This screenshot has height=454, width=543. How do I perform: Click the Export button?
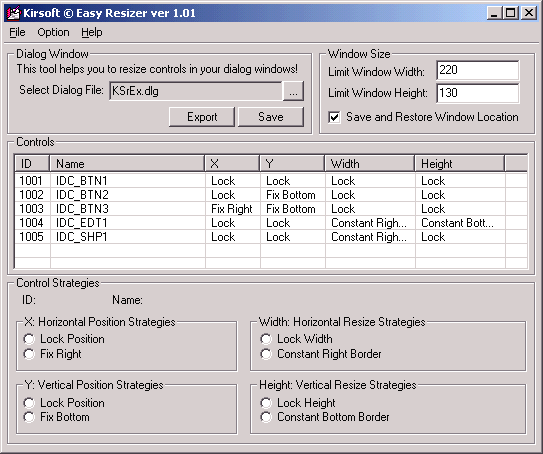202,117
